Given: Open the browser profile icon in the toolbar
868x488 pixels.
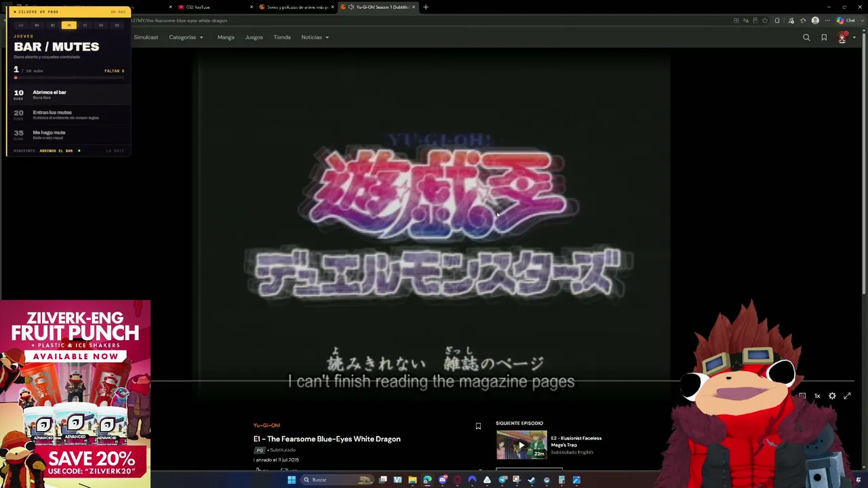Looking at the screenshot, I should click(815, 20).
